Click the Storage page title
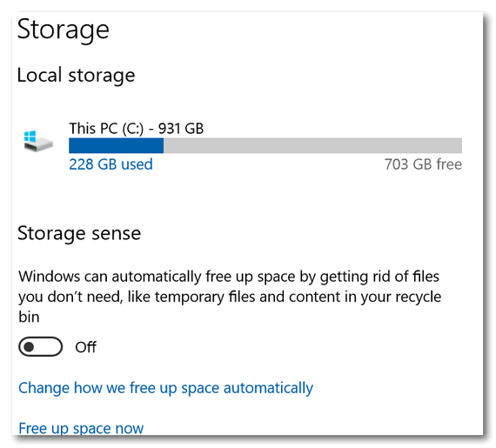Screen dimensions: 496x448 coord(64,29)
